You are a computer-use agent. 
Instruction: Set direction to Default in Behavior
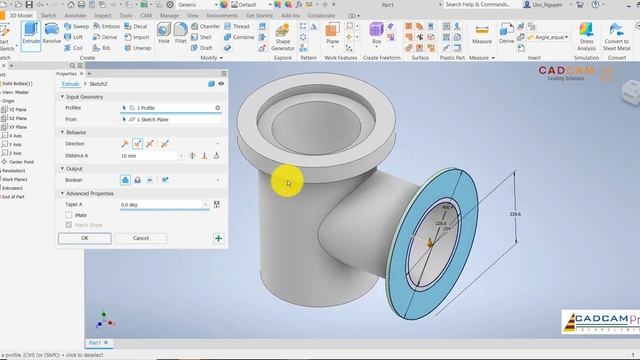click(x=125, y=144)
